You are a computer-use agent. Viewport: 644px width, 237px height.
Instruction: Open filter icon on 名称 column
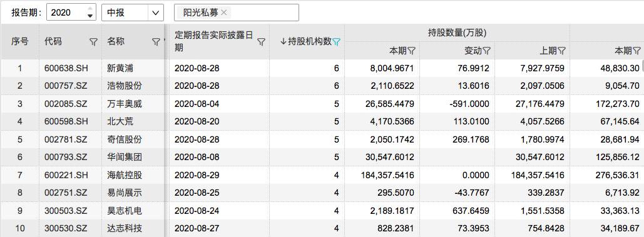pos(156,42)
